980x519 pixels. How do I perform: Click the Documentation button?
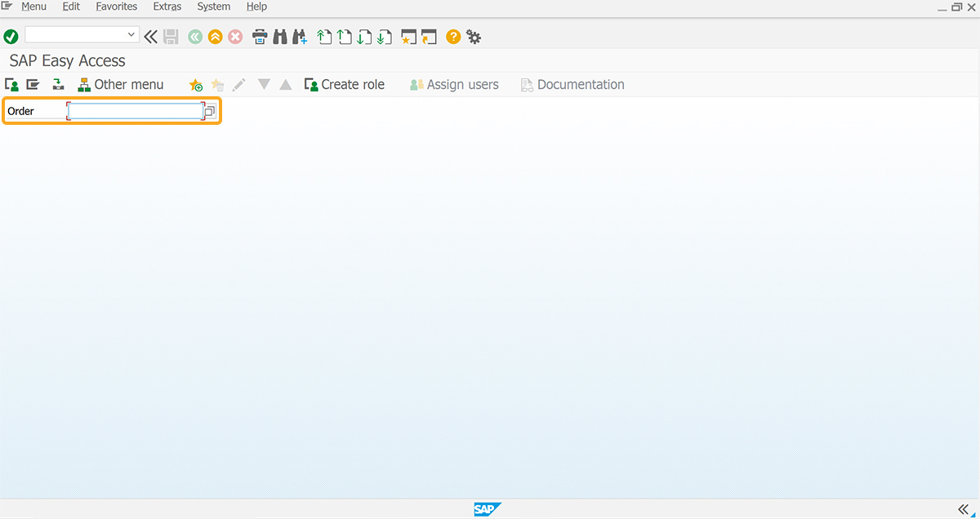click(572, 84)
